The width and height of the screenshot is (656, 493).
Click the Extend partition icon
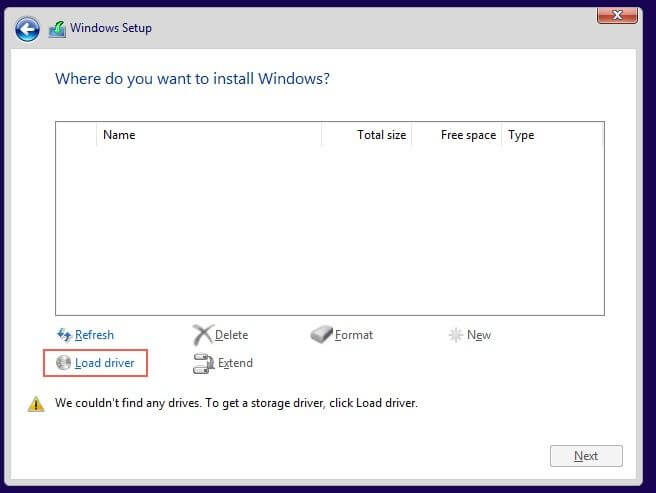pyautogui.click(x=203, y=363)
